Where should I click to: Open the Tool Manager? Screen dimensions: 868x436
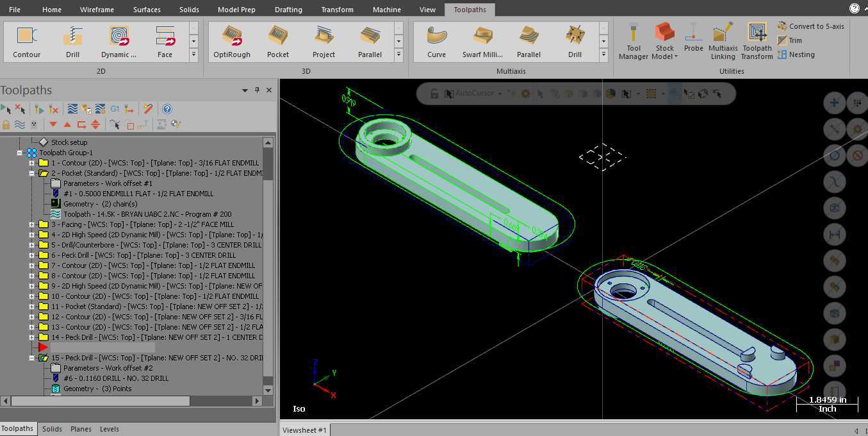634,42
